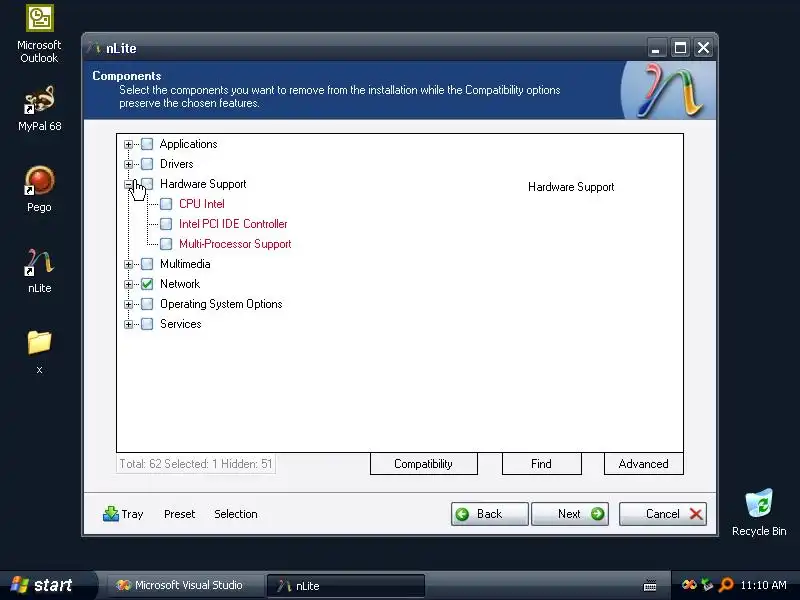Tick the Hardware Support checkbox
The width and height of the screenshot is (800, 600).
click(x=147, y=184)
